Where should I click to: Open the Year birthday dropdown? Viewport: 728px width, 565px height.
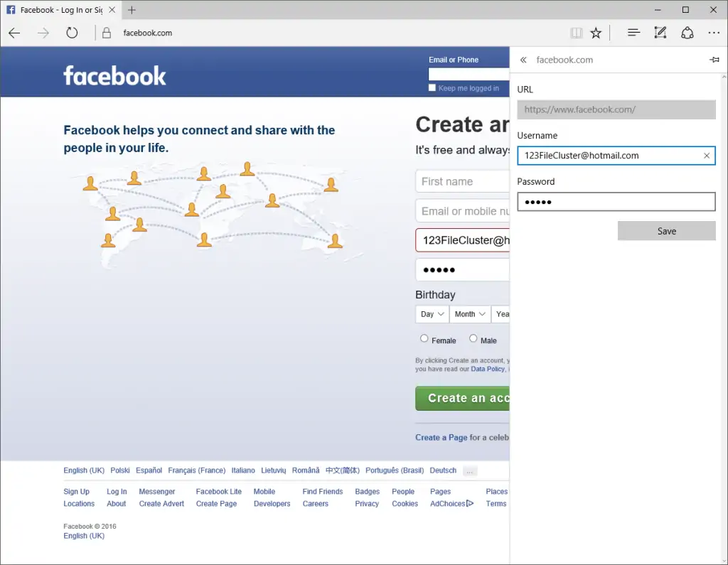500,314
